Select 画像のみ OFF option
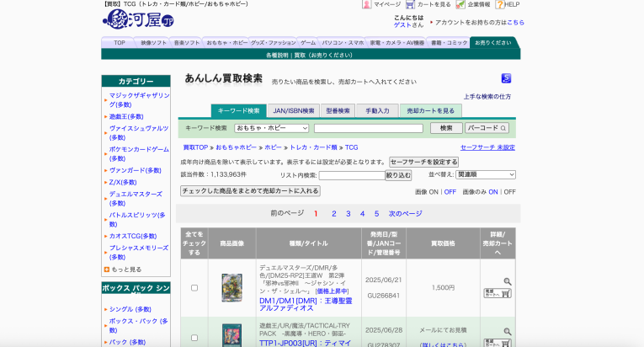The image size is (644, 347). tap(509, 192)
